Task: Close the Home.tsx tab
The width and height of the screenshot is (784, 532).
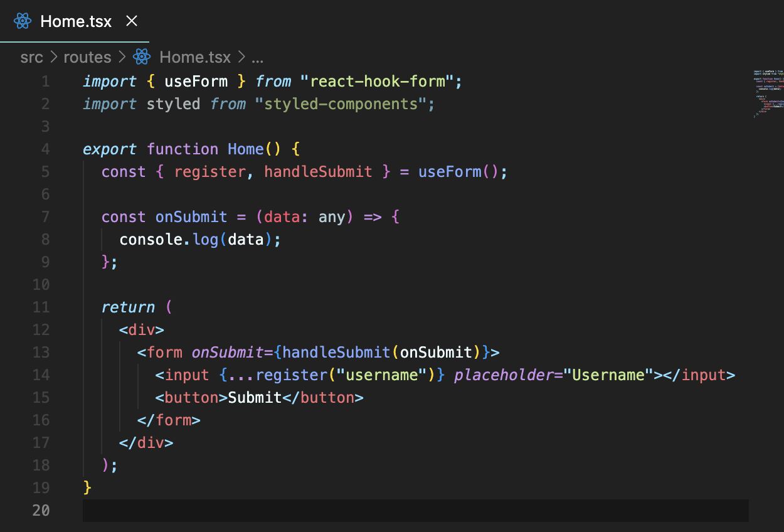Action: [132, 21]
